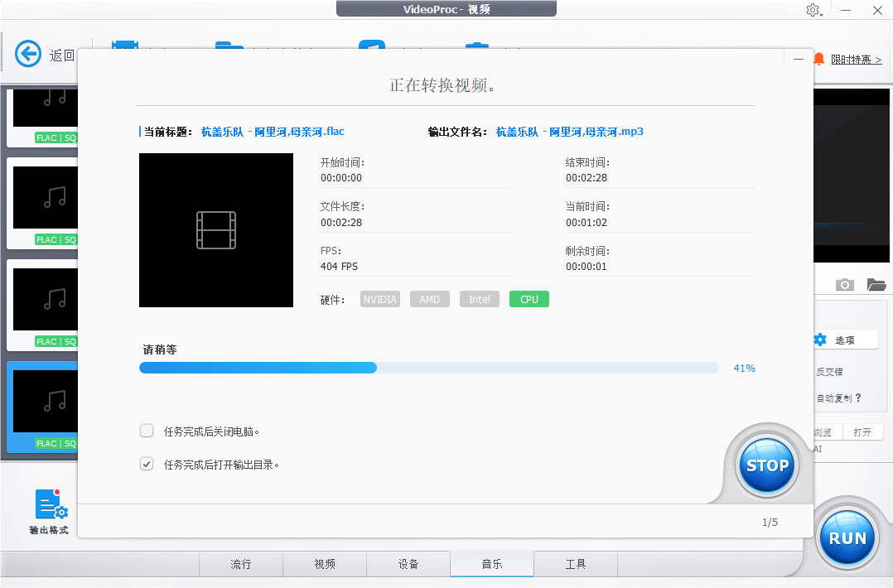Click the notification bell icon
The width and height of the screenshot is (893, 588).
point(818,59)
